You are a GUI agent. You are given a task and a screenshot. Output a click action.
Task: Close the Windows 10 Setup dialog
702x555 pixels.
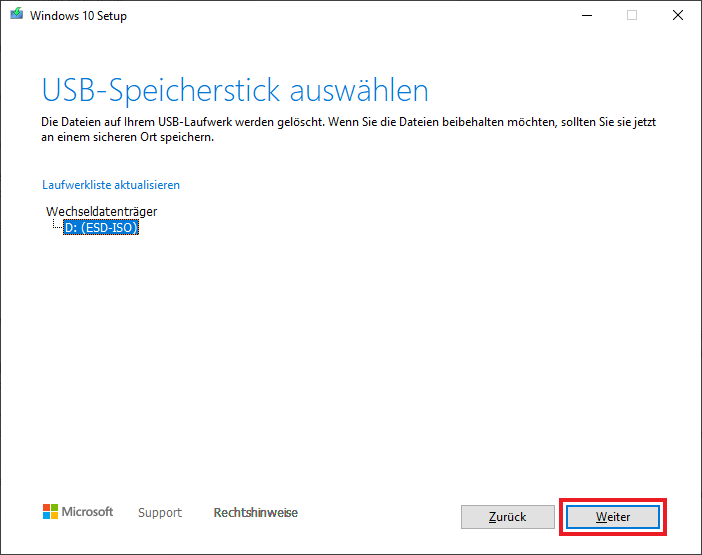point(678,15)
